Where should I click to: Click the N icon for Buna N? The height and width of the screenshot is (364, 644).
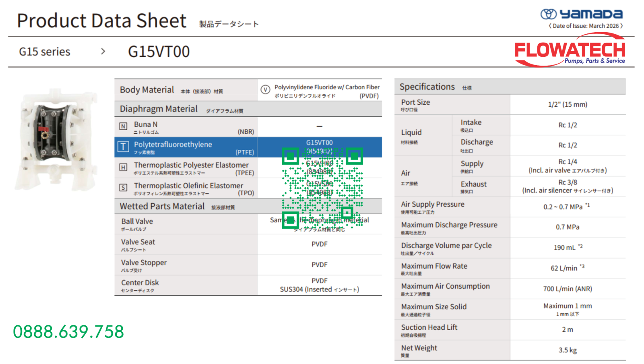click(123, 126)
